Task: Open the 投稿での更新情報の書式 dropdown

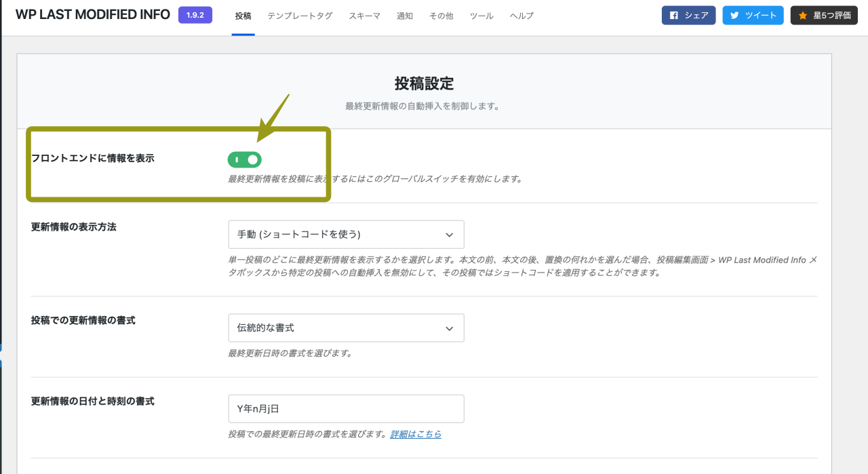Action: tap(346, 328)
